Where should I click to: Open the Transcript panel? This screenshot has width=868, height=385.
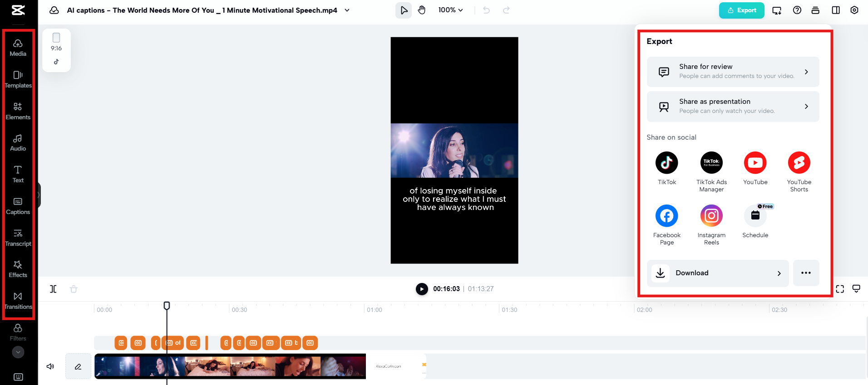[x=18, y=238]
